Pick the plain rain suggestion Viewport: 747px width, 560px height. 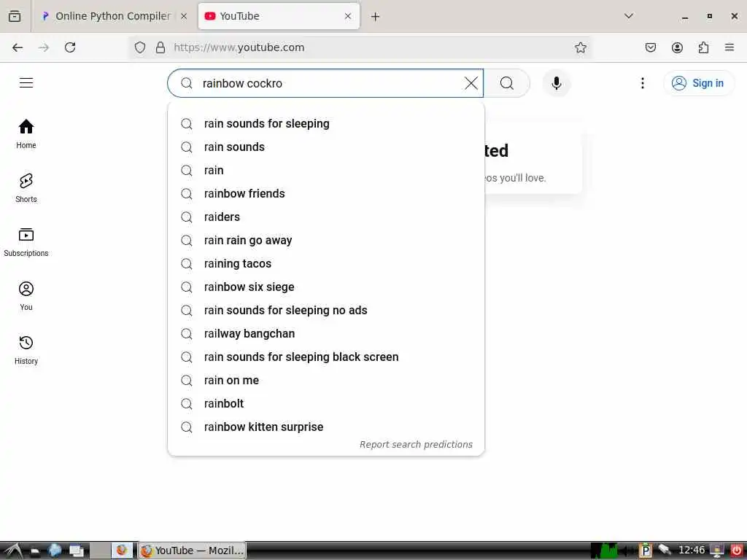[x=326, y=171]
